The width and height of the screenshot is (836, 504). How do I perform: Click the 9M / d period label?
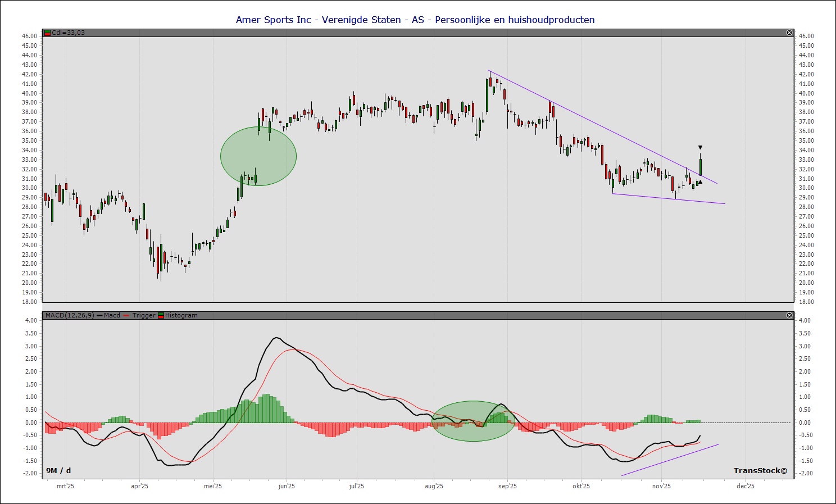tap(58, 471)
